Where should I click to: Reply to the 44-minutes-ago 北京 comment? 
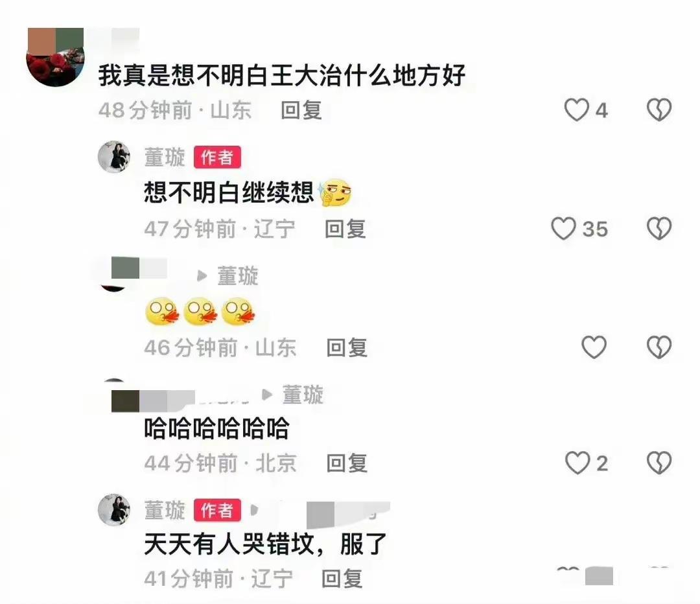pyautogui.click(x=347, y=463)
